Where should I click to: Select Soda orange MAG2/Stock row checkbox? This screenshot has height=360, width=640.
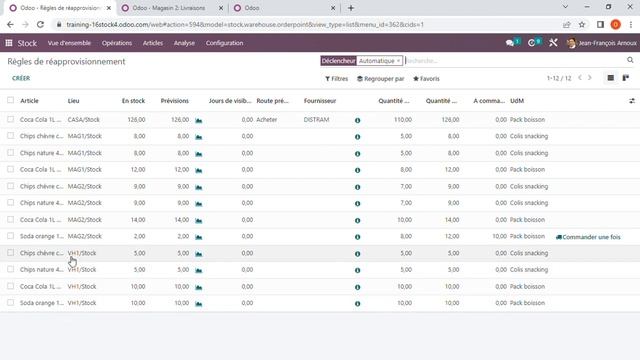(11, 236)
